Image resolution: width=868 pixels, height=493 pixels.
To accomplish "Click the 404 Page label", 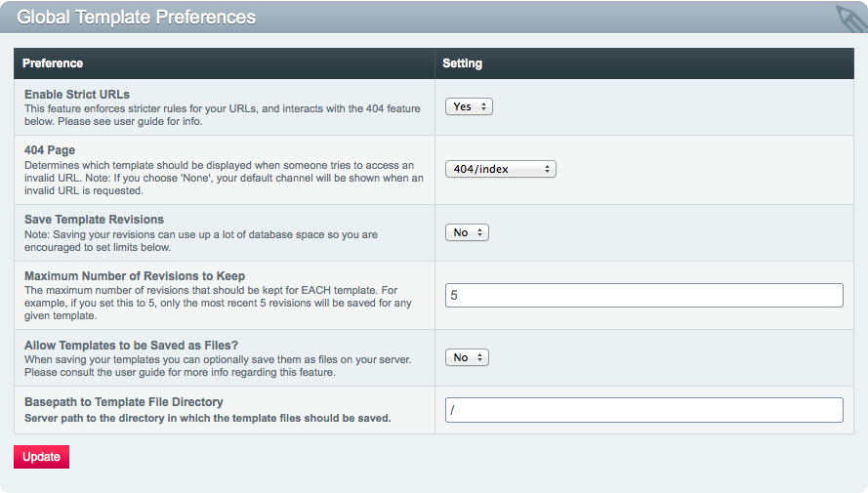I will pos(50,150).
